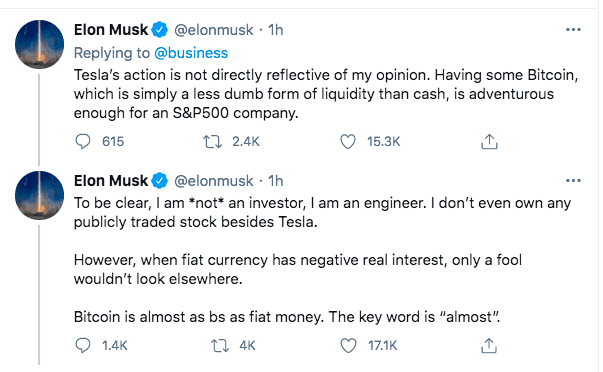Retweet the tweet with 4K retweets
Screen dimensions: 603x372
[220, 345]
